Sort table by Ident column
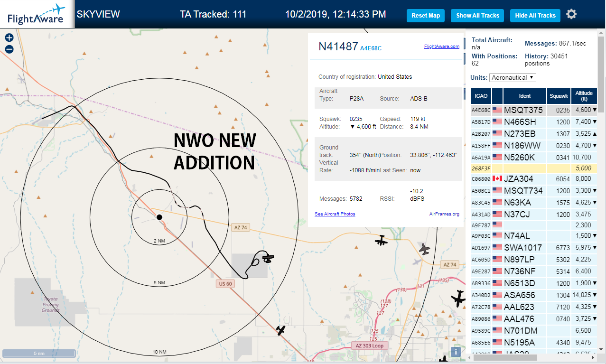This screenshot has width=606, height=364. [525, 96]
